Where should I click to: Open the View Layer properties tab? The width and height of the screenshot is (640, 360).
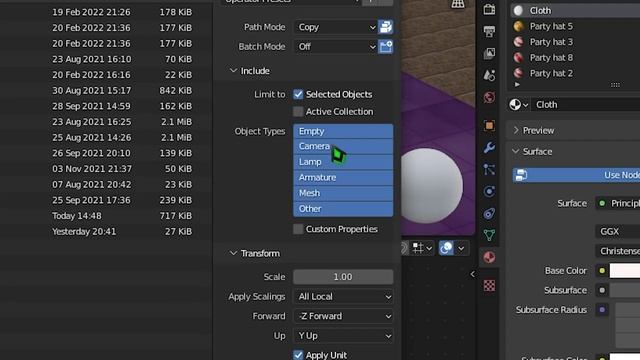tap(489, 53)
